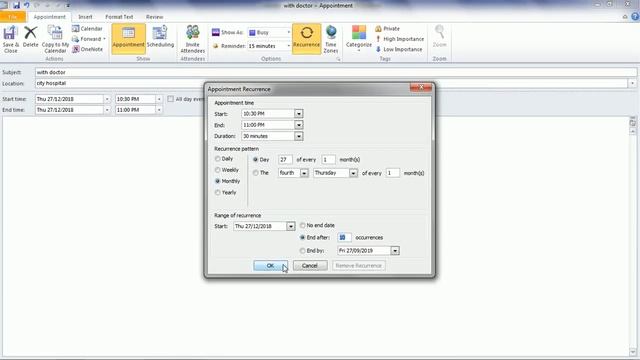This screenshot has height=360, width=640.
Task: Open the Help question mark icon
Action: coord(635,17)
